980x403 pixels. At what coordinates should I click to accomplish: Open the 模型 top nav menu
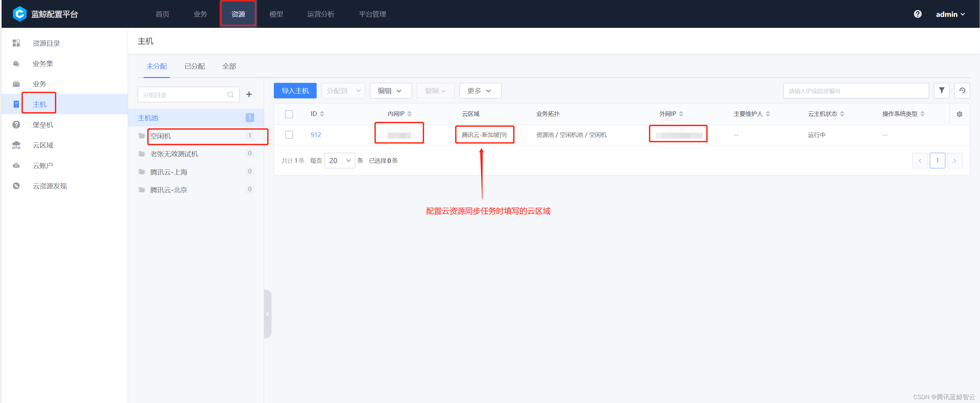pyautogui.click(x=276, y=14)
